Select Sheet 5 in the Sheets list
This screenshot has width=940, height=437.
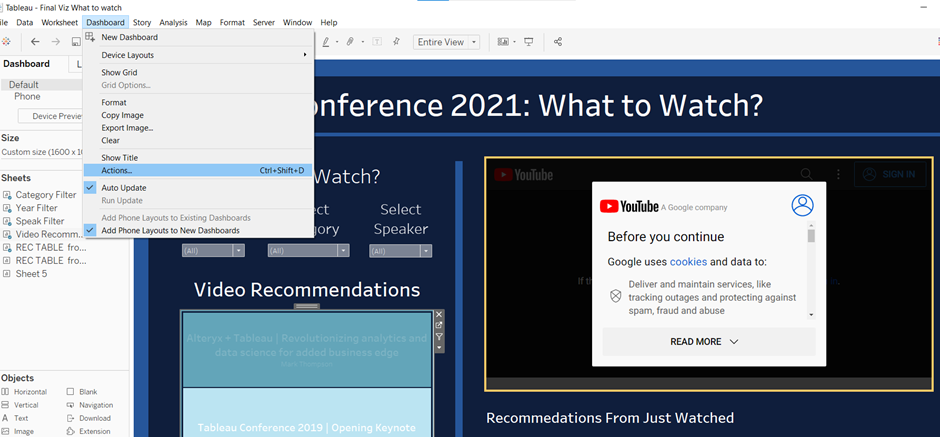click(31, 273)
